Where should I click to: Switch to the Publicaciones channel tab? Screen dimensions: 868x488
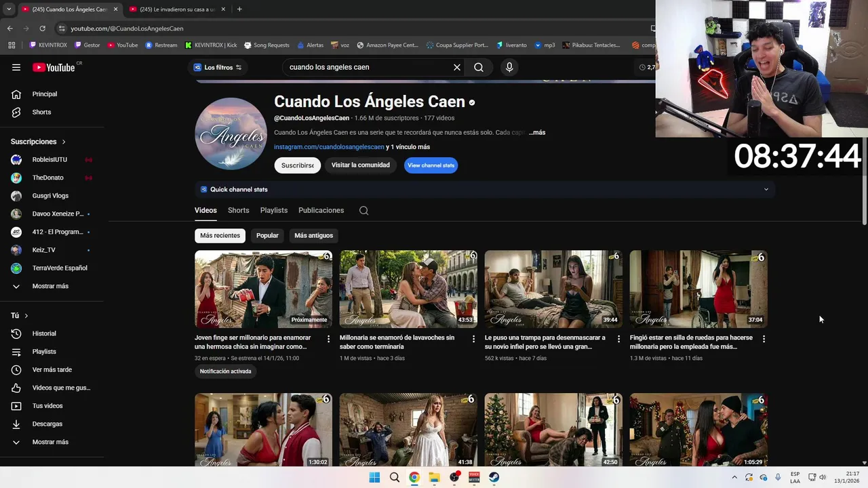(x=321, y=210)
